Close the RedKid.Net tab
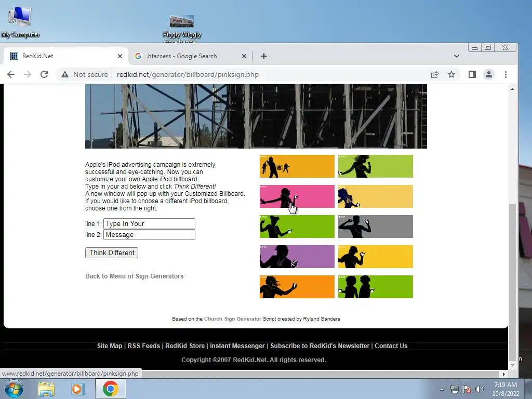 coord(120,56)
